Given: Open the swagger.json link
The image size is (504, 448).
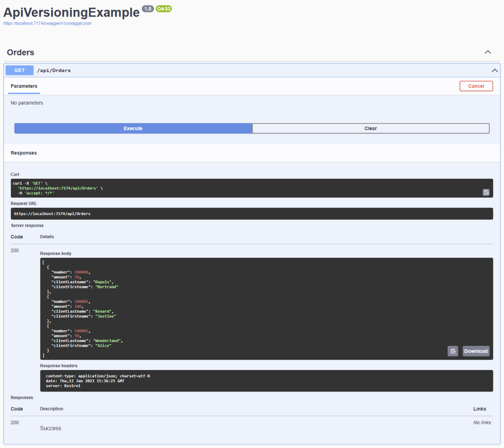Looking at the screenshot, I should pyautogui.click(x=47, y=23).
